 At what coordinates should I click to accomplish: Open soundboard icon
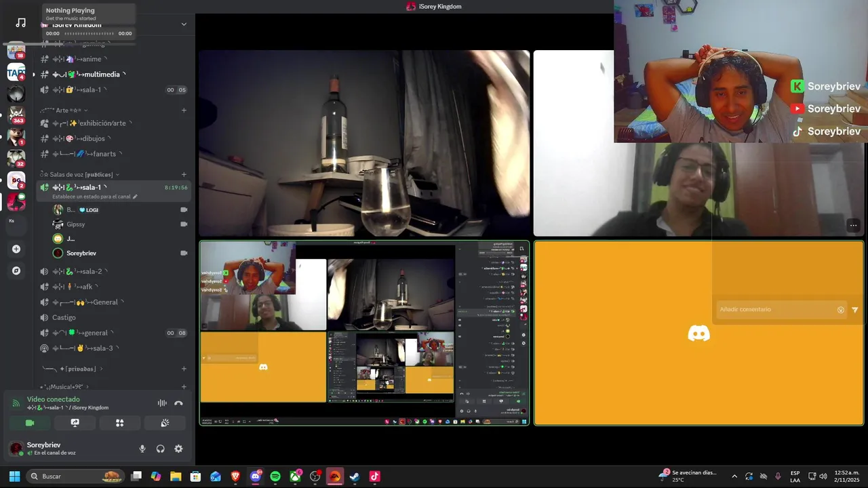pos(165,423)
